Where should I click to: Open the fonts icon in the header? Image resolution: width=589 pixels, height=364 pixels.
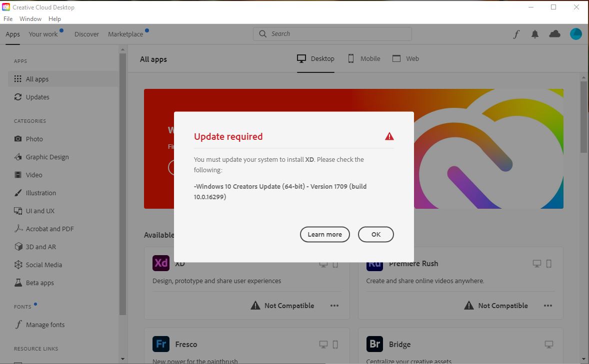click(516, 34)
